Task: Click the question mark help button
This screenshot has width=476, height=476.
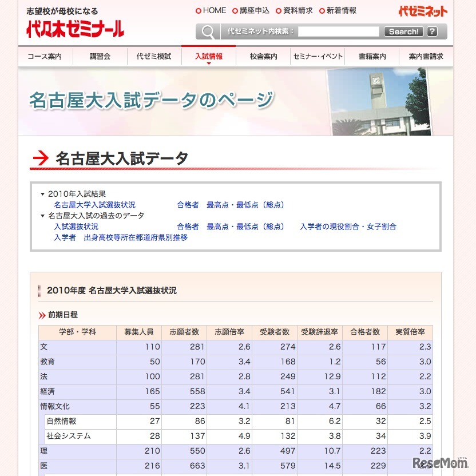Action: click(432, 31)
